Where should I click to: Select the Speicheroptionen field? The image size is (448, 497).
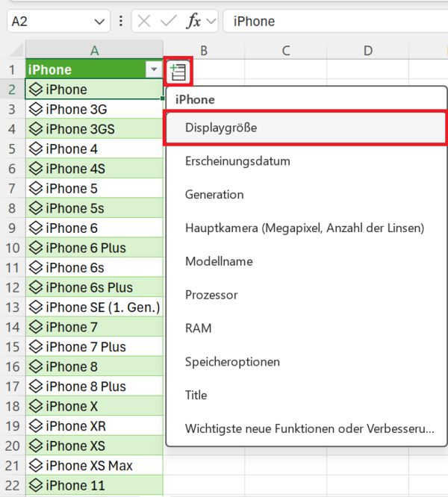232,361
